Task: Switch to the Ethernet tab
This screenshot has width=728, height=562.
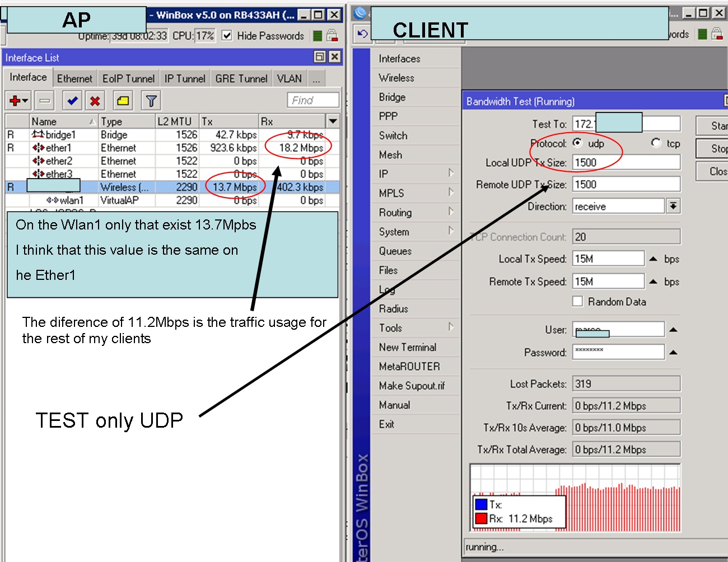Action: (74, 78)
